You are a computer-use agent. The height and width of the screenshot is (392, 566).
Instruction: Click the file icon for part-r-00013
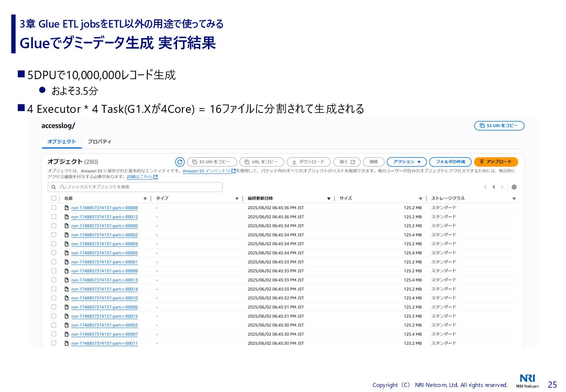66,280
